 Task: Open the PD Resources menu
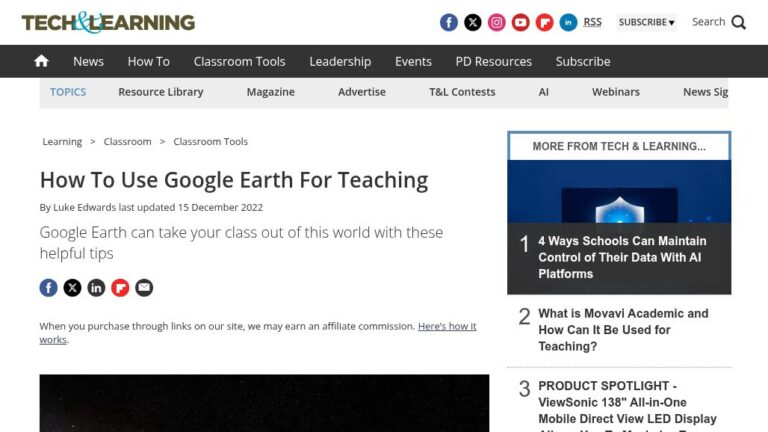[493, 61]
